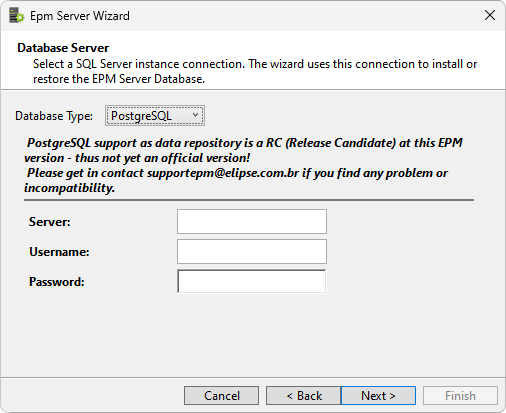This screenshot has height=413, width=506.
Task: Open the Database Type dropdown showing PostgreSQL
Action: (155, 116)
